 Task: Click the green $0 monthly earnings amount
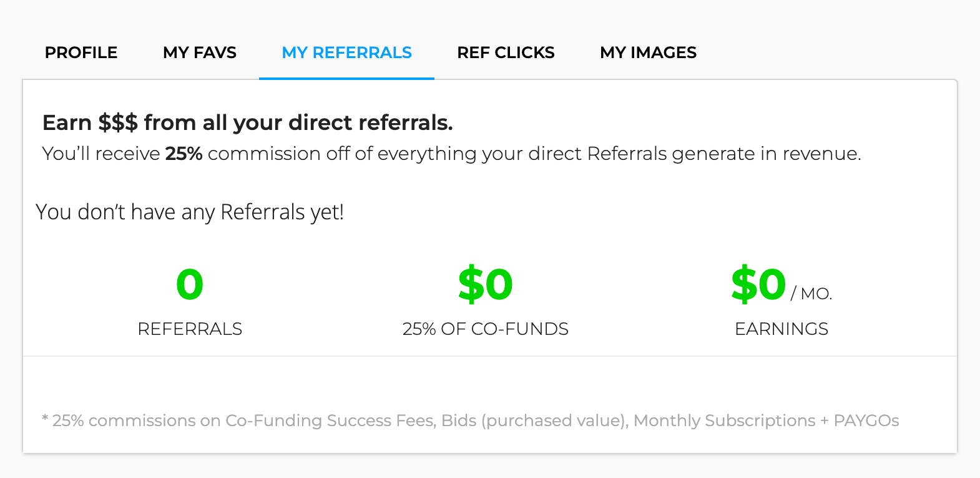click(758, 284)
